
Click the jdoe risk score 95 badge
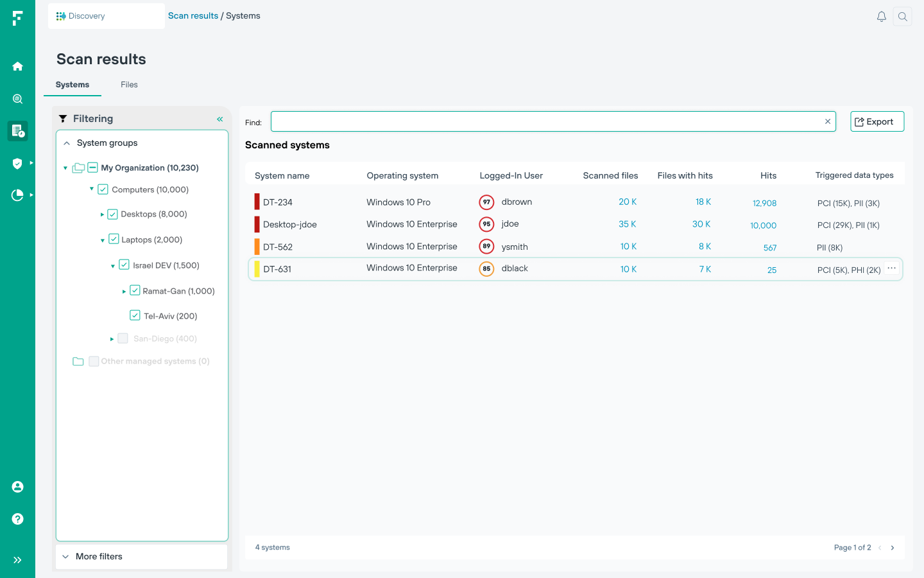pyautogui.click(x=486, y=225)
